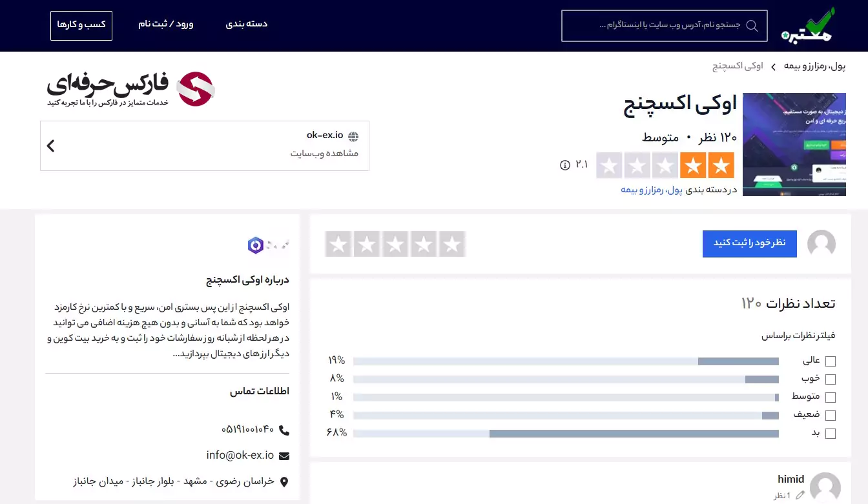This screenshot has height=504, width=868.
Task: Click the gray user avatar in review box
Action: [x=821, y=244]
